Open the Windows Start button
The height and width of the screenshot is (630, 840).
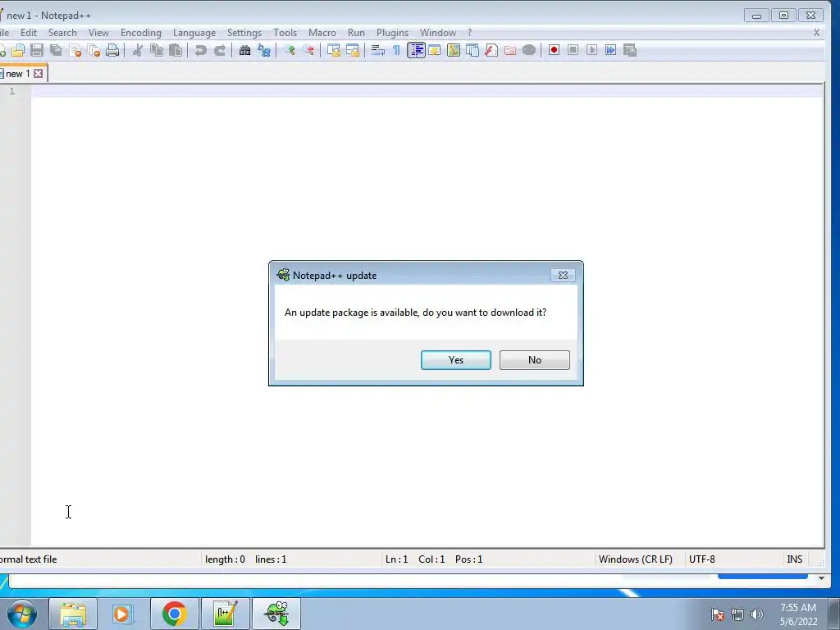[22, 614]
